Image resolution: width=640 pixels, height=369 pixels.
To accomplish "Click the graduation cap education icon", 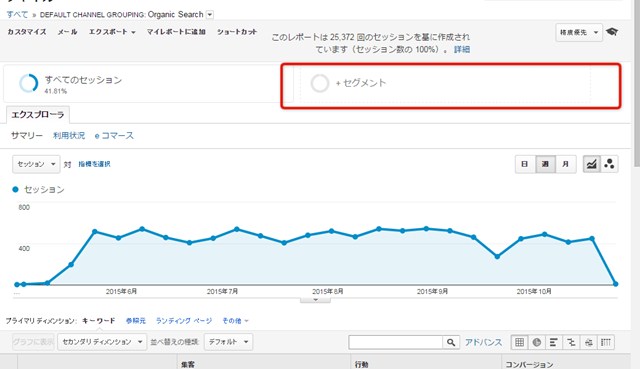I will pyautogui.click(x=611, y=32).
